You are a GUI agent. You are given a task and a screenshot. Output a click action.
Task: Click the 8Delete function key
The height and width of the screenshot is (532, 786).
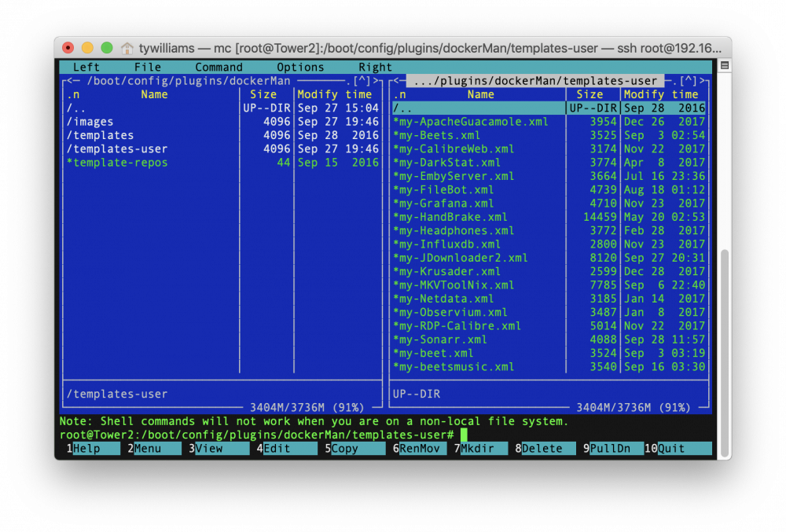tap(545, 449)
